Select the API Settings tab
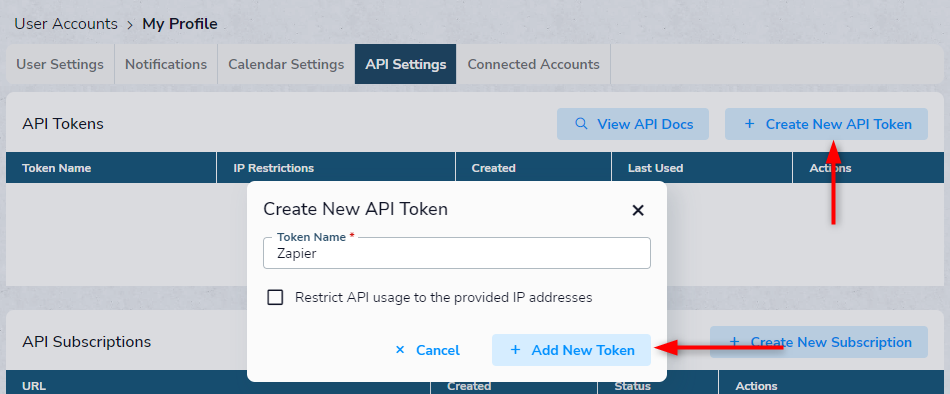 [406, 64]
